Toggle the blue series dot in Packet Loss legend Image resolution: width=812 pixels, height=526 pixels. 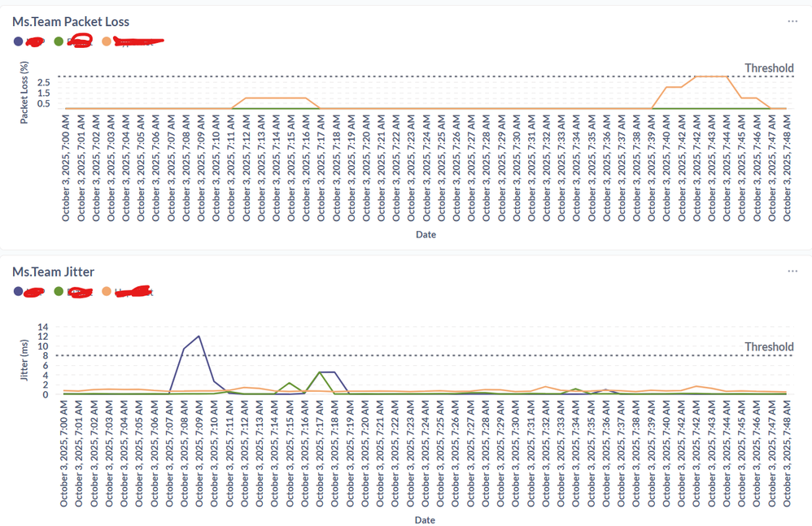pos(18,41)
